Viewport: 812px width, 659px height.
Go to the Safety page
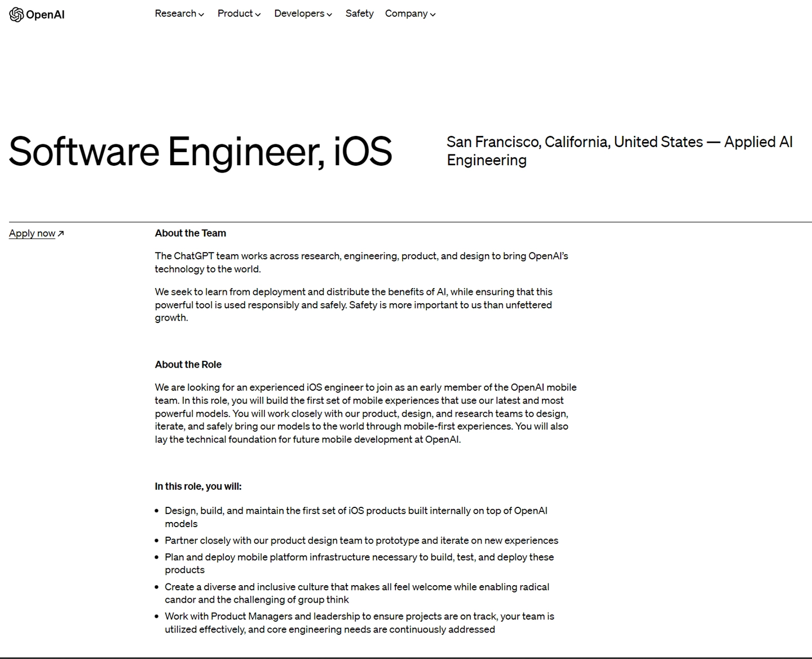pos(359,14)
